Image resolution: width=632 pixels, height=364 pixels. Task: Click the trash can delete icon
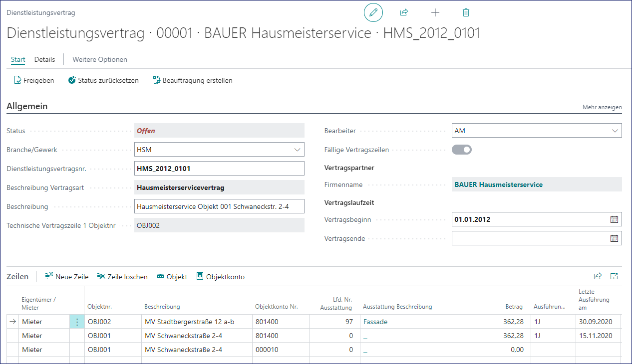click(x=466, y=12)
